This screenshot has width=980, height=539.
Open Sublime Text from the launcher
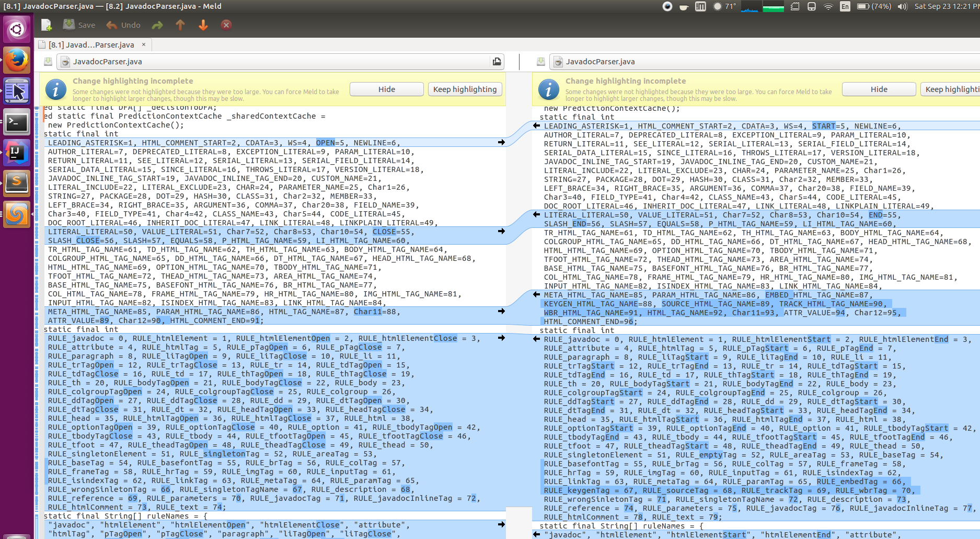pyautogui.click(x=17, y=184)
